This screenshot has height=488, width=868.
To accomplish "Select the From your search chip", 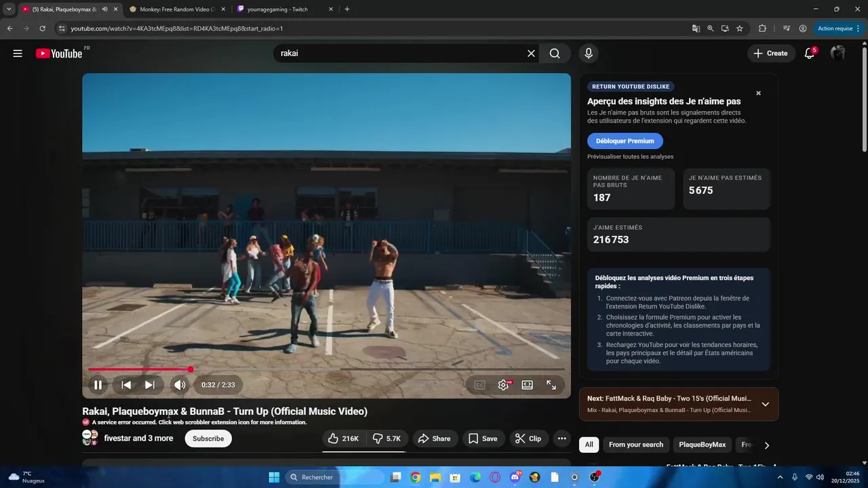I will pyautogui.click(x=636, y=445).
